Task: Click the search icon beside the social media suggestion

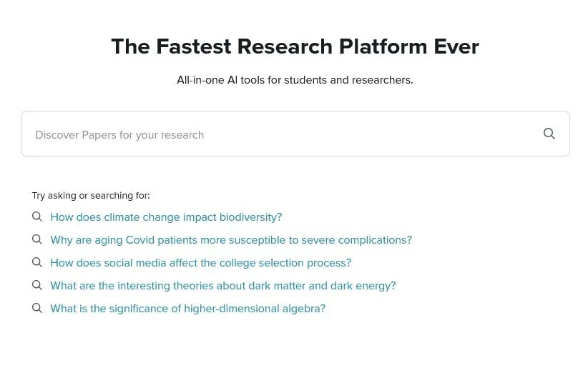Action: pos(37,262)
